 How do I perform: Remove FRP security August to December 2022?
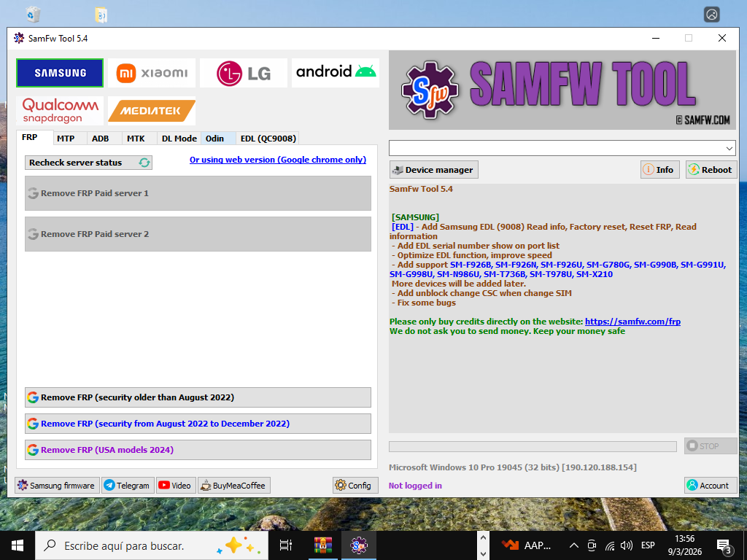click(x=198, y=424)
